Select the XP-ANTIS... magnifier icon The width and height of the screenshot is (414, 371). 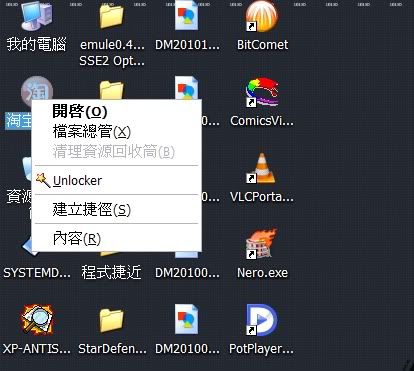[37, 320]
